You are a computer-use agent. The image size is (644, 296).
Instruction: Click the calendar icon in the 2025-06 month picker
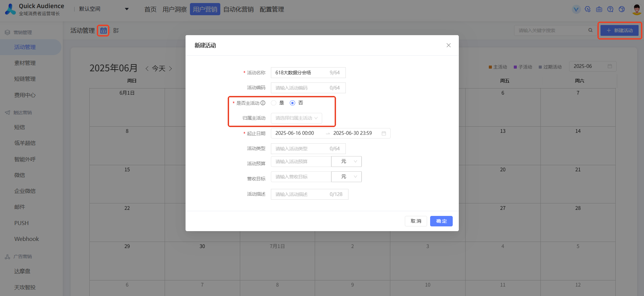pyautogui.click(x=610, y=66)
